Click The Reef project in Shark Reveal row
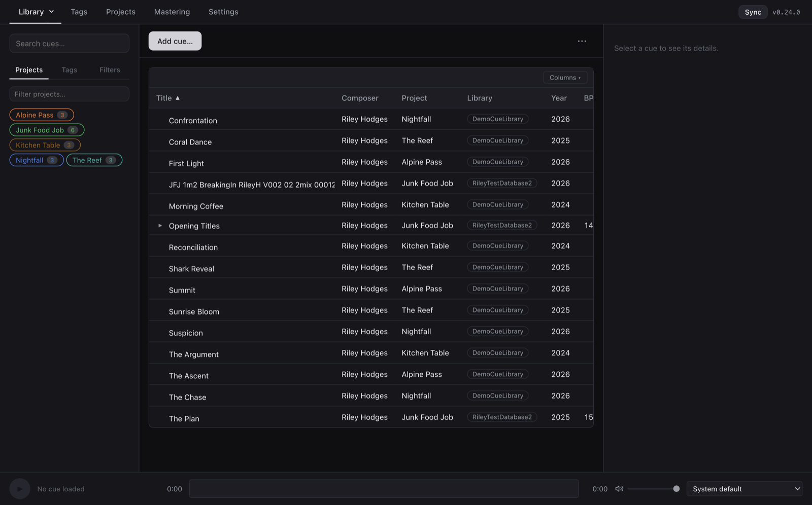Screen dimensions: 812x505 [x=417, y=267]
